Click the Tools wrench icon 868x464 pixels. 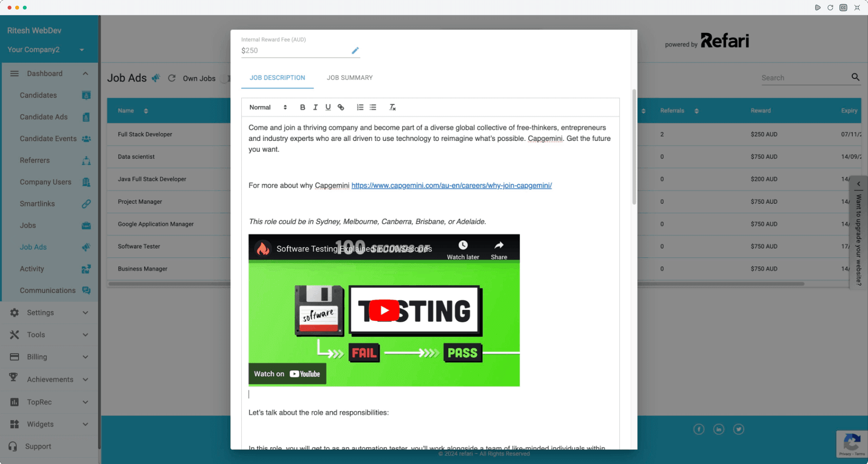pyautogui.click(x=14, y=335)
